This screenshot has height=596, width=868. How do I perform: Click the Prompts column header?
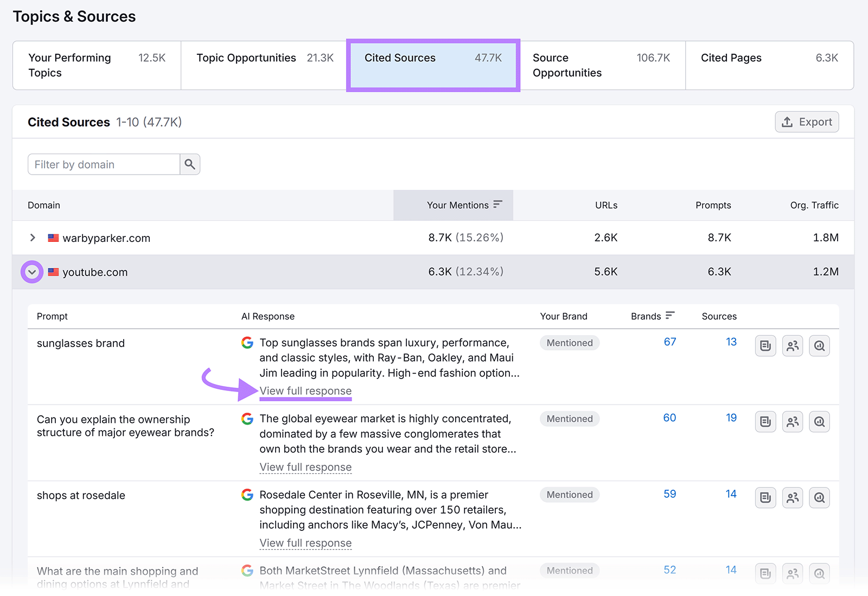(713, 205)
